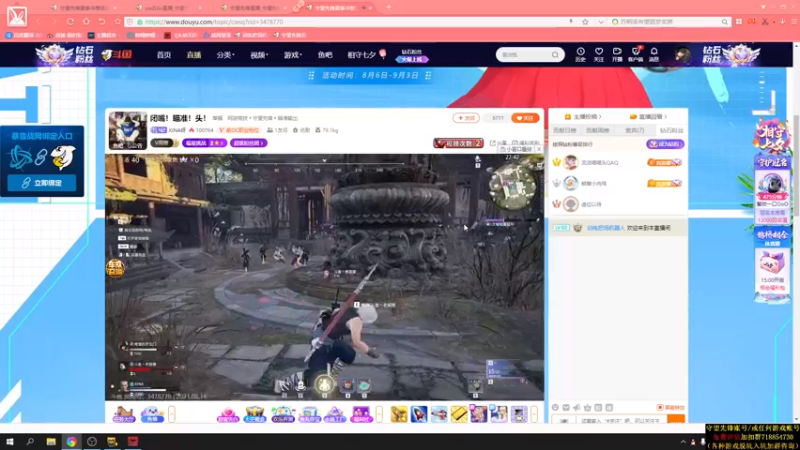This screenshot has height=450, width=800.
Task: Click the douyu.com address bar URL
Action: (x=214, y=22)
